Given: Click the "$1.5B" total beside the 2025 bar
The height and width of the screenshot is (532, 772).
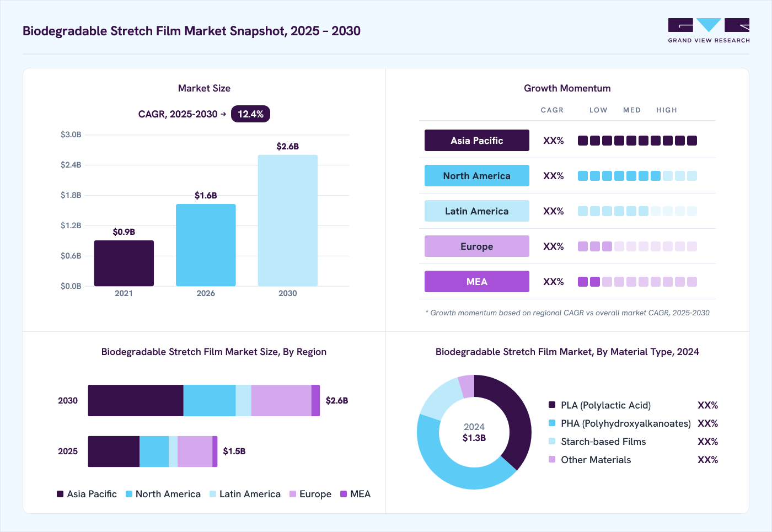Looking at the screenshot, I should [x=234, y=452].
